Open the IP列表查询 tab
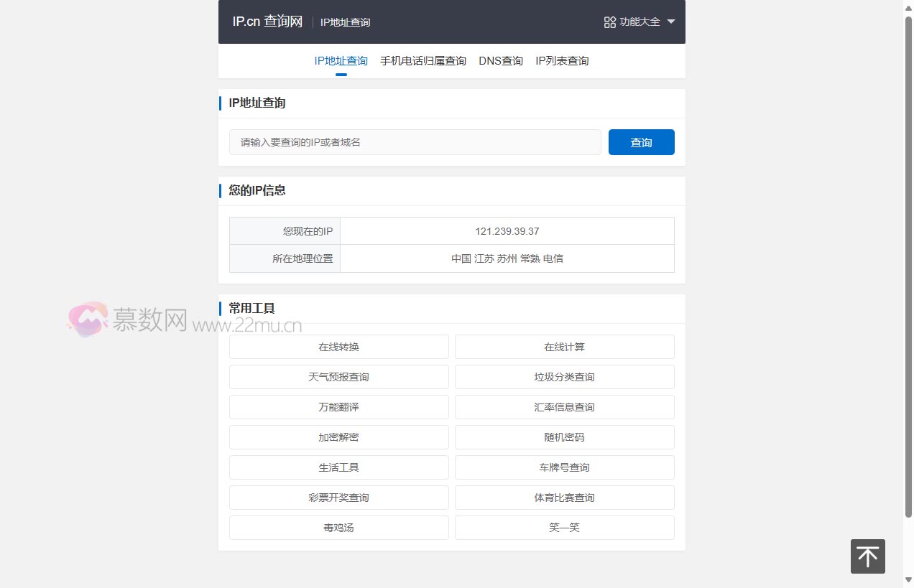This screenshot has width=914, height=588. pos(562,60)
